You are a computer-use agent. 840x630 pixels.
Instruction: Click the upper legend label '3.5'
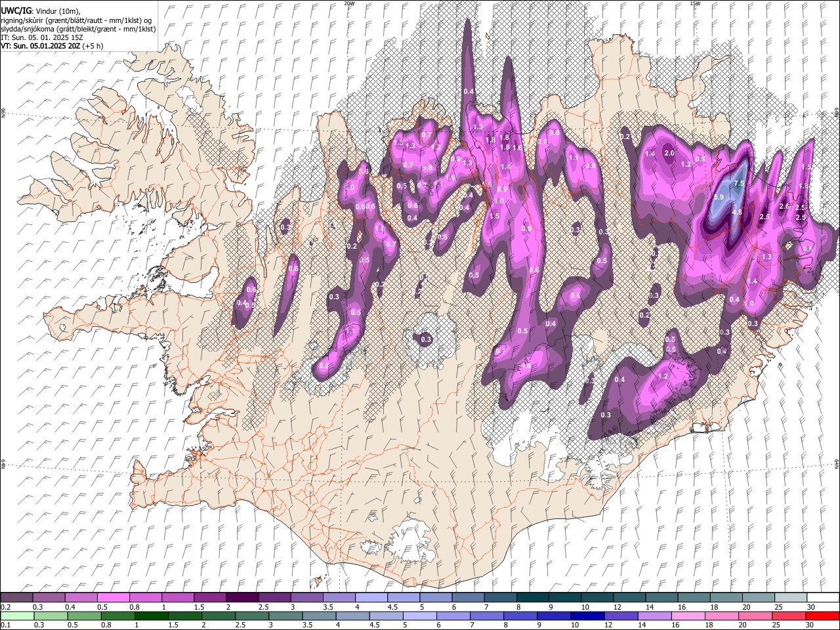click(327, 607)
